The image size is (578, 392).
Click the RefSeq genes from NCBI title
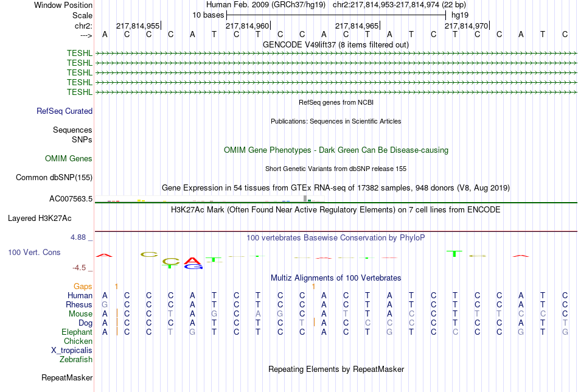[x=336, y=102]
